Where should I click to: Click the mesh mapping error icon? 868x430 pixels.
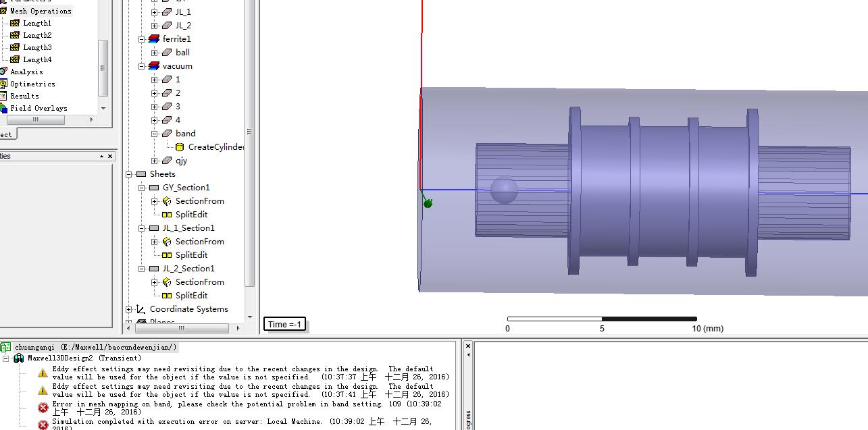click(x=43, y=408)
